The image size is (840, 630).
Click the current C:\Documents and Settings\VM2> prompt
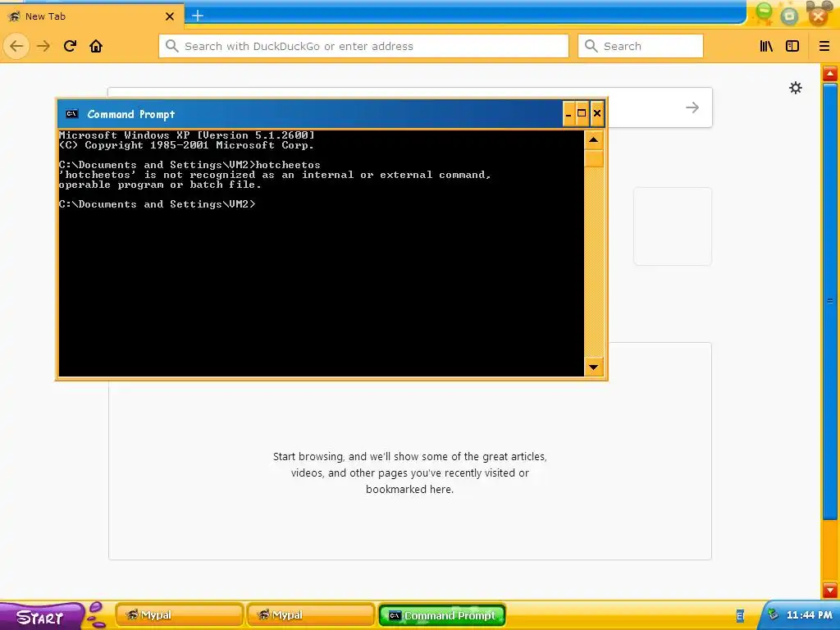pos(157,204)
